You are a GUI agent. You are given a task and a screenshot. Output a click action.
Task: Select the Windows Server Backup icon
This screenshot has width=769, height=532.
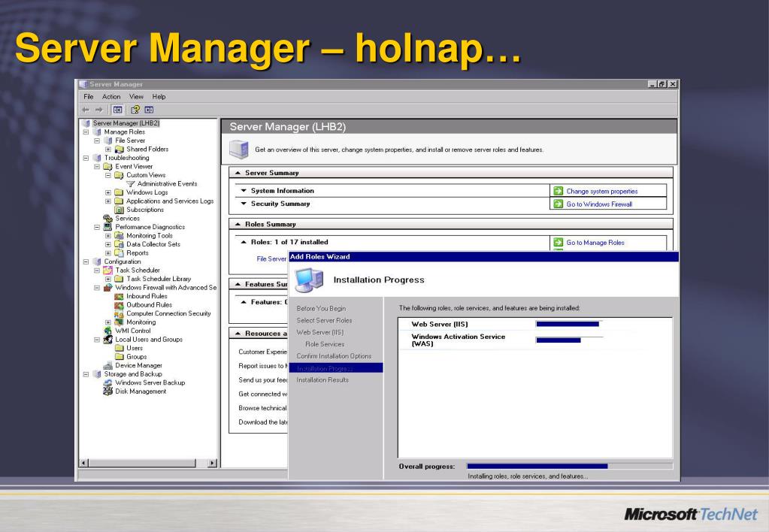point(108,382)
